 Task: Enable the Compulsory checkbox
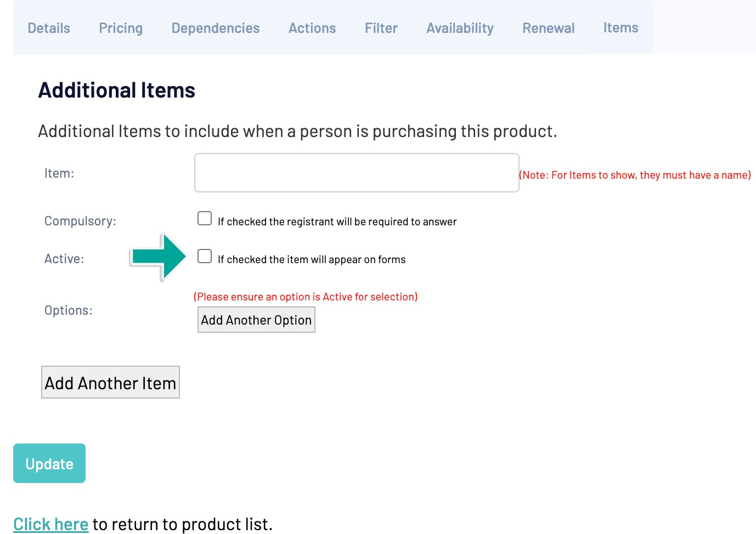(x=205, y=218)
